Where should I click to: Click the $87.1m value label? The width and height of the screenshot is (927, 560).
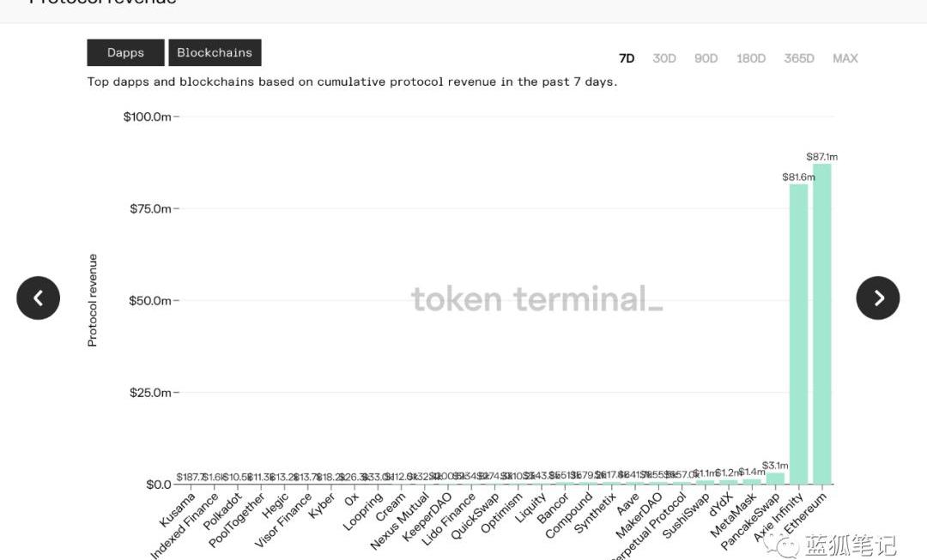(x=821, y=157)
